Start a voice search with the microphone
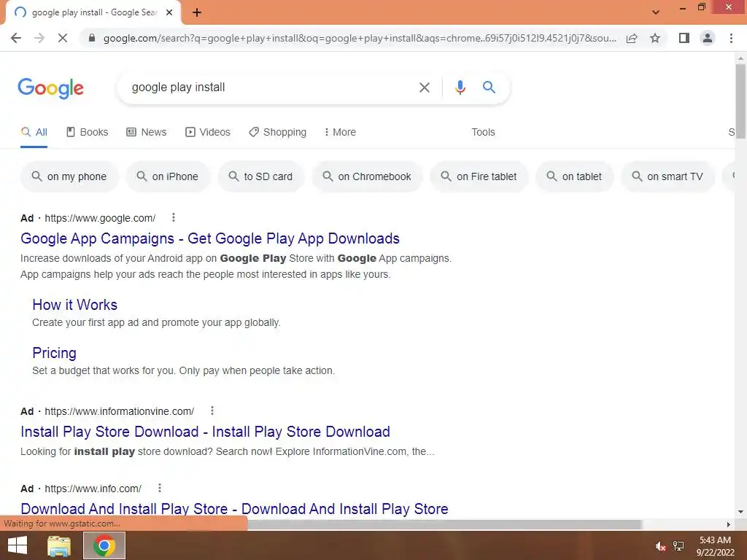747x560 pixels. (x=460, y=87)
